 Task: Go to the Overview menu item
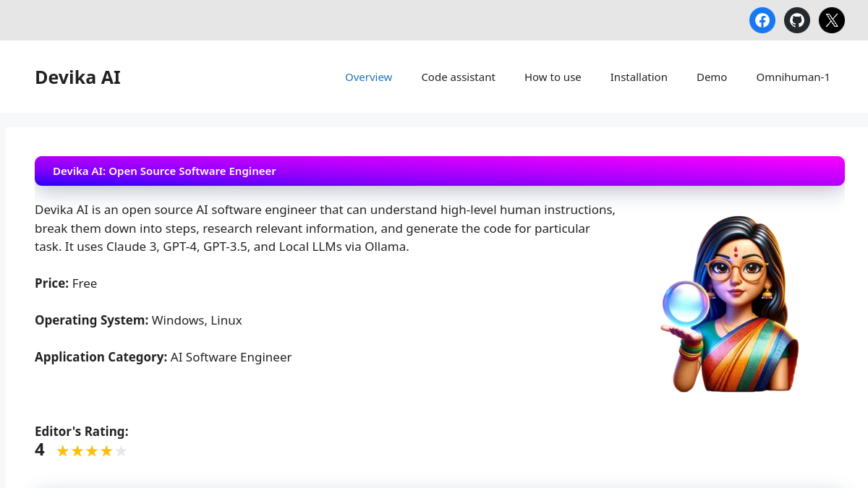(x=368, y=77)
